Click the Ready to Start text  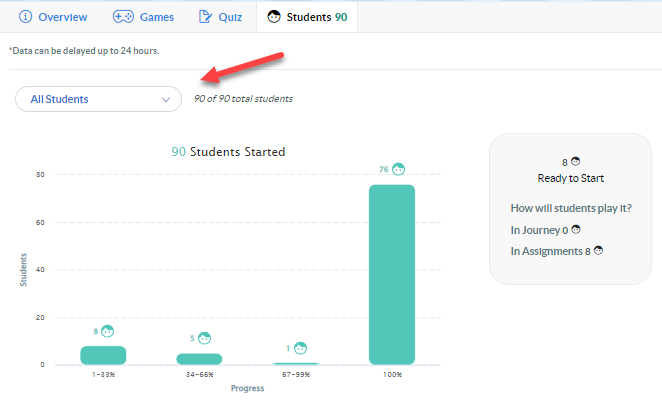tap(570, 178)
